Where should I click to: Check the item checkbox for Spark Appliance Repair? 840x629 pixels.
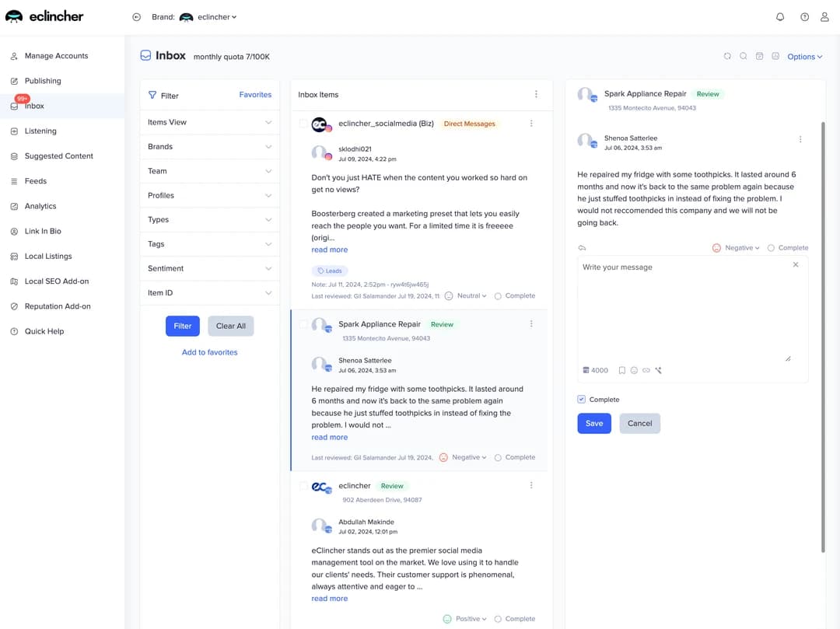305,324
